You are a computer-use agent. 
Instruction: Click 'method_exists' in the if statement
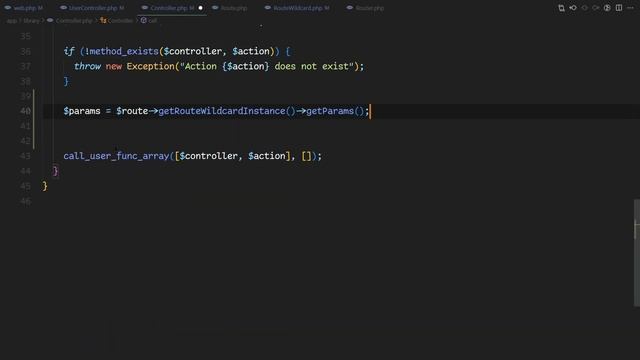point(124,51)
